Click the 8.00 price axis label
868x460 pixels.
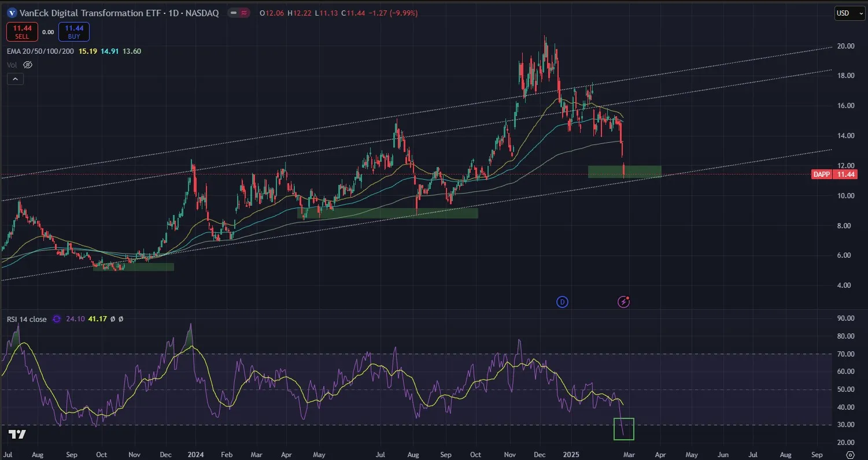843,225
